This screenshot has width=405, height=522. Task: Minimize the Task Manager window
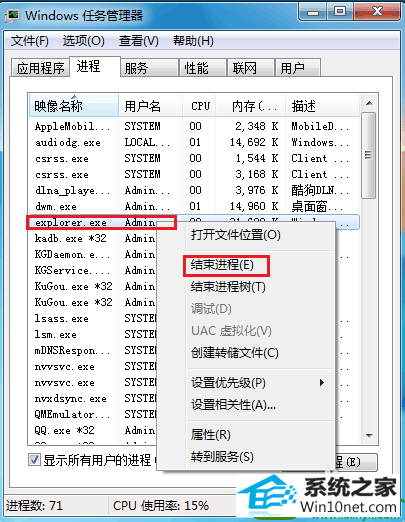point(312,12)
